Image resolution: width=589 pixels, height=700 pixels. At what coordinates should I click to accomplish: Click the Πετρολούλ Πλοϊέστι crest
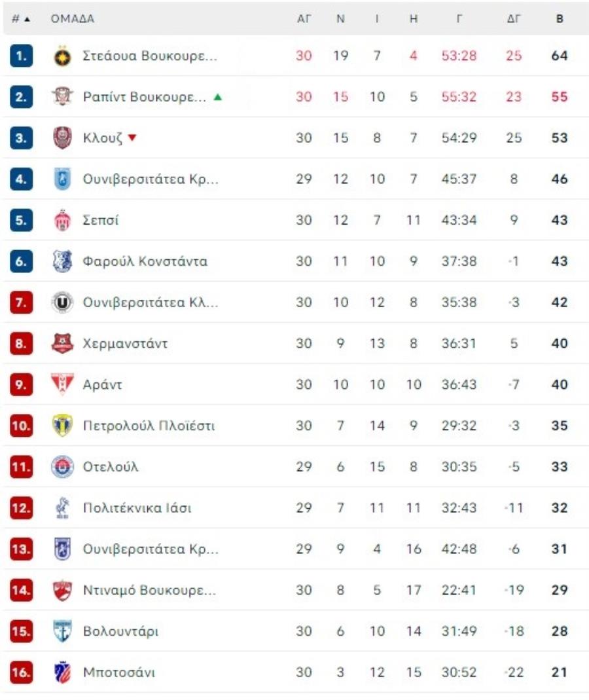pos(62,426)
